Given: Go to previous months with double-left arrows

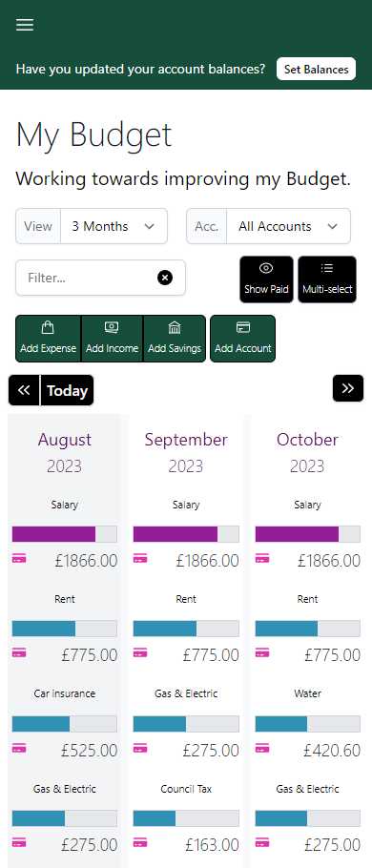Looking at the screenshot, I should tap(24, 390).
